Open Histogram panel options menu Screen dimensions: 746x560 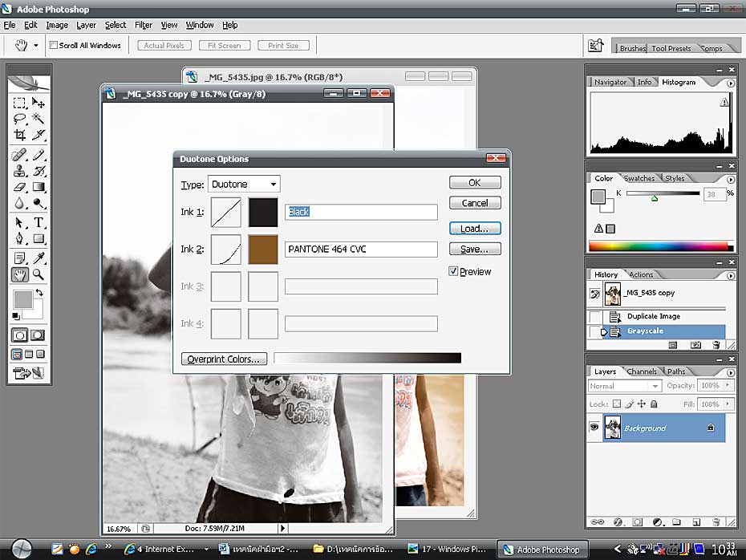pos(730,83)
